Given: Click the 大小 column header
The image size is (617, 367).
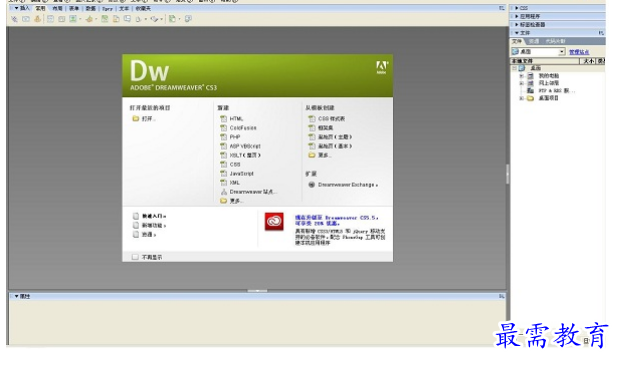Looking at the screenshot, I should point(588,61).
